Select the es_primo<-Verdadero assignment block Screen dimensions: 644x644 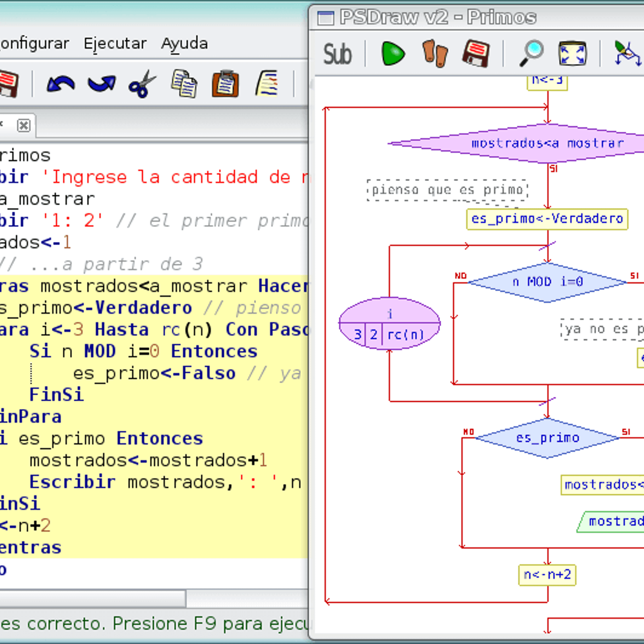point(547,219)
